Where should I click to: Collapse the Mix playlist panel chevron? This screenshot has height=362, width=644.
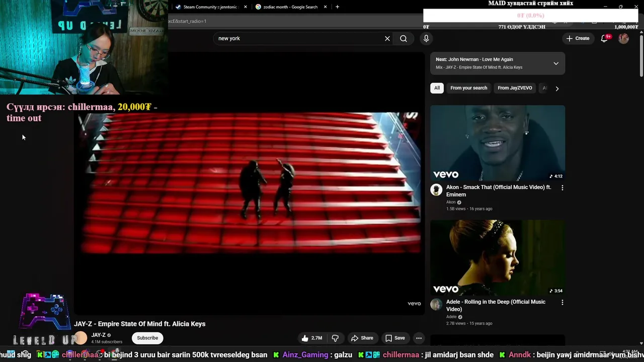[556, 63]
